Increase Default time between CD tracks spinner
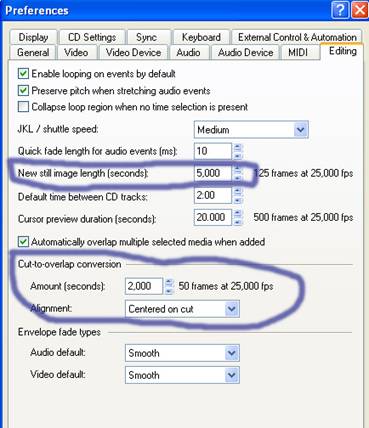Screen dimensions: 369x428 (237, 191)
